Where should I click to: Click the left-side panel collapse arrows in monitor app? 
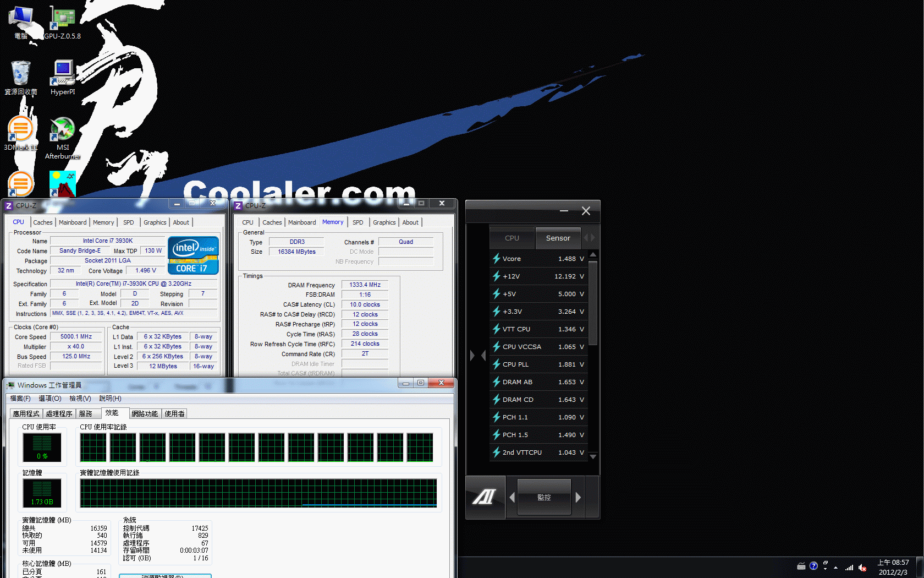pyautogui.click(x=477, y=356)
